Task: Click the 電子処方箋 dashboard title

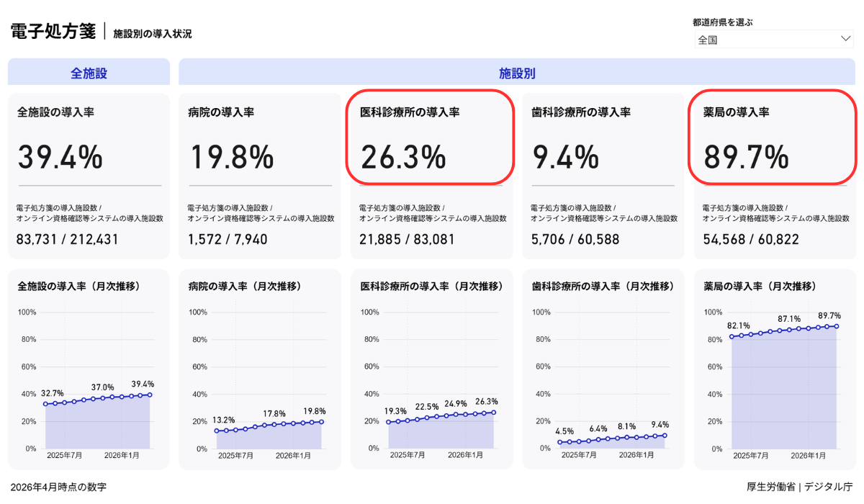Action: point(53,32)
